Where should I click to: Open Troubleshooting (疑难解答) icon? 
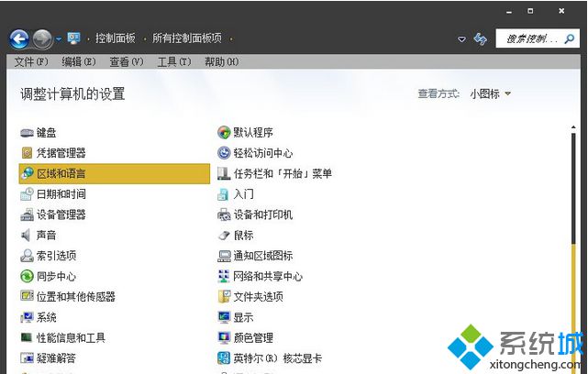(x=27, y=358)
